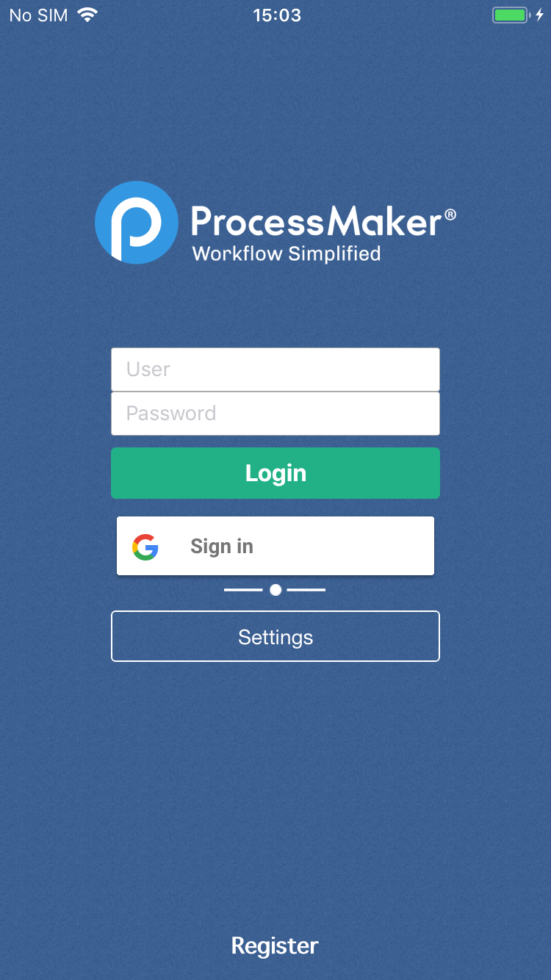
Task: Focus the Password input field
Action: 275,414
